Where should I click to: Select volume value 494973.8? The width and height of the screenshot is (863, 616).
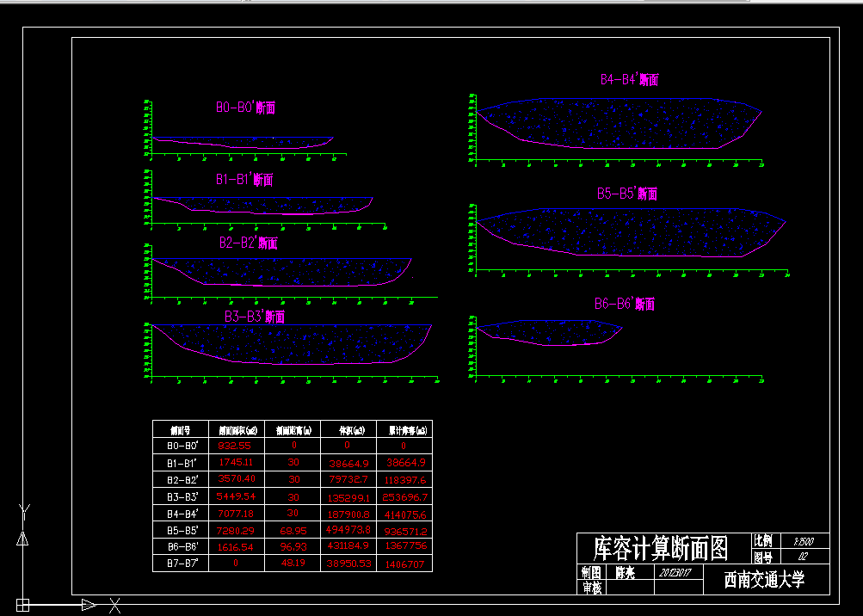pyautogui.click(x=348, y=530)
